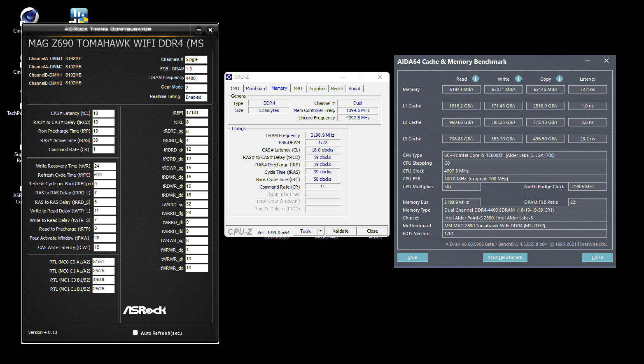644x364 pixels.
Task: Select the Memory tab in CPU-Z
Action: [279, 88]
